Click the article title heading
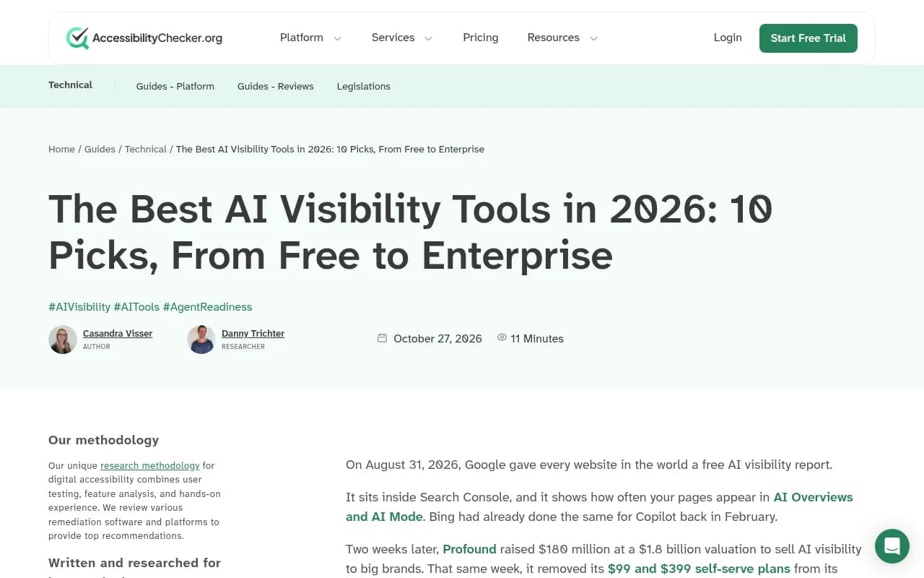Image resolution: width=924 pixels, height=578 pixels. [x=411, y=232]
